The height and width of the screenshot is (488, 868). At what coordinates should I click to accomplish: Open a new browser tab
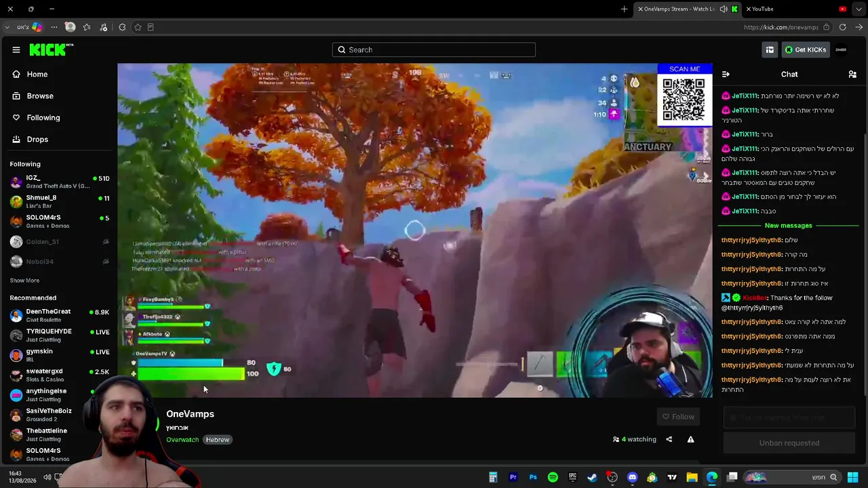pos(625,9)
